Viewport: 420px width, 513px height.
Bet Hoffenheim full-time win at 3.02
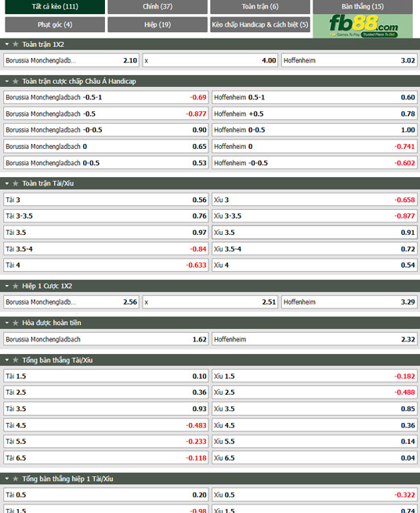point(349,60)
